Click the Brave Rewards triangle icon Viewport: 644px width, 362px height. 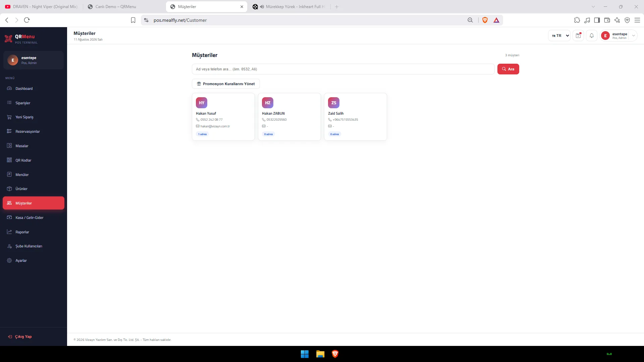496,20
